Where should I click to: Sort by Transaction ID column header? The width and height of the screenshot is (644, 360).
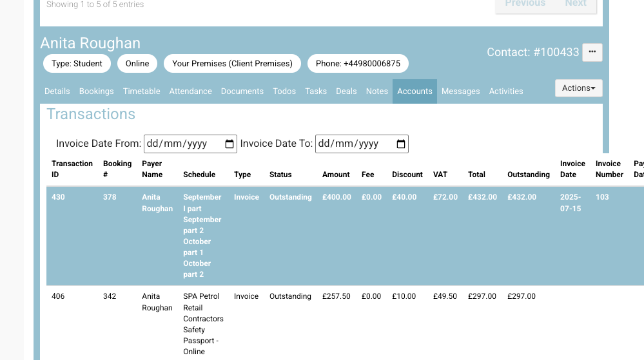[72, 169]
